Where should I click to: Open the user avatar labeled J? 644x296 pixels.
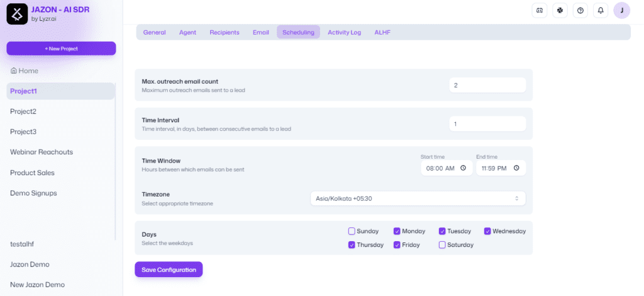622,11
